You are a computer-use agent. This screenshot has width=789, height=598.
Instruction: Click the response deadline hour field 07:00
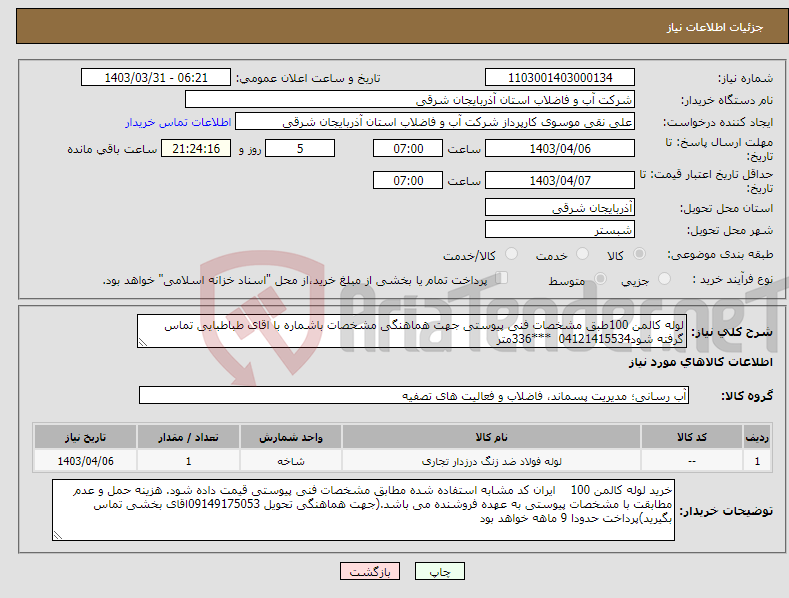tap(408, 148)
